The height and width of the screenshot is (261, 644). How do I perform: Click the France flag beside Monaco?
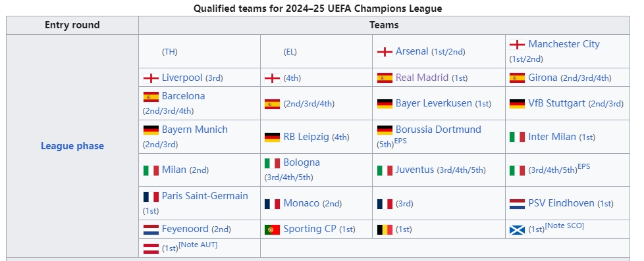pos(273,204)
